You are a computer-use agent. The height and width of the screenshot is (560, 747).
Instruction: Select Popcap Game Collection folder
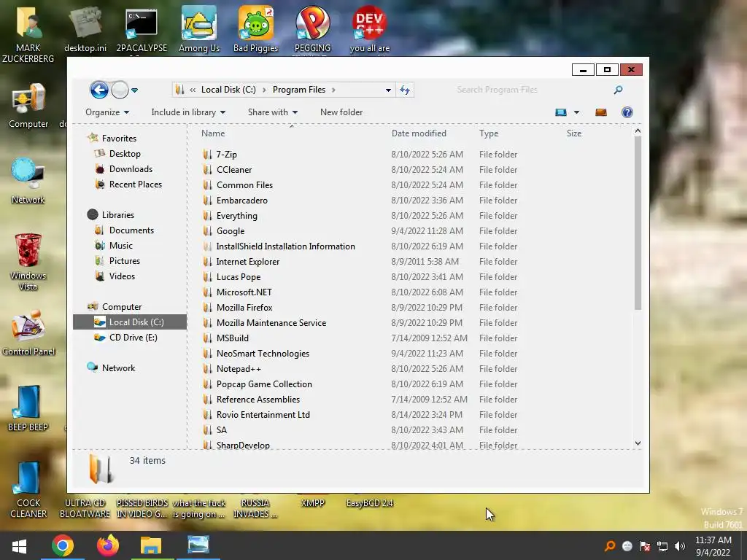[x=264, y=384]
